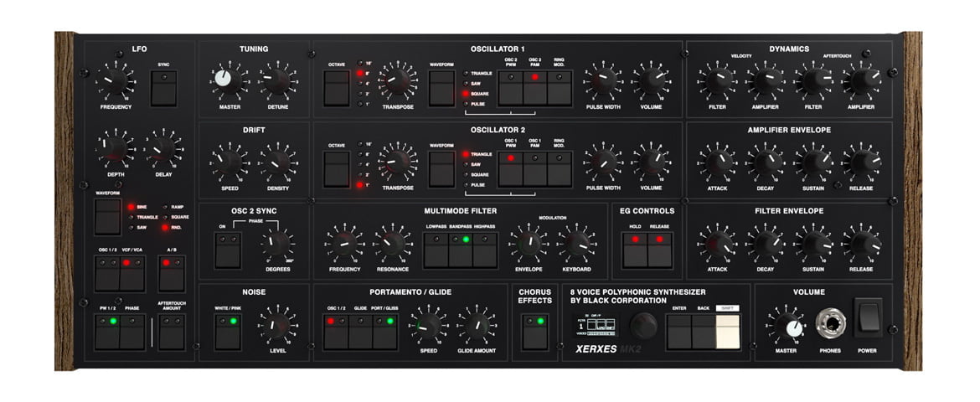Adjust the Amplifier Envelope Attack knob
The width and height of the screenshot is (980, 402).
(x=718, y=162)
